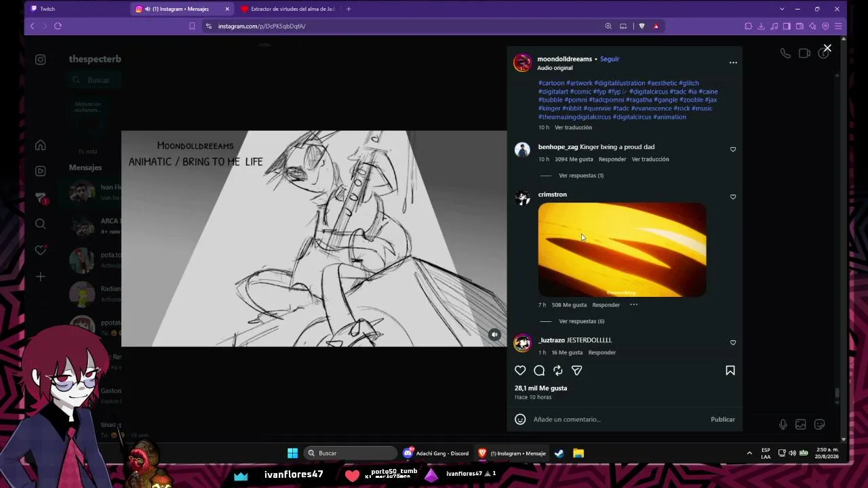Save the post with the bookmark icon
868x488 pixels.
click(730, 371)
